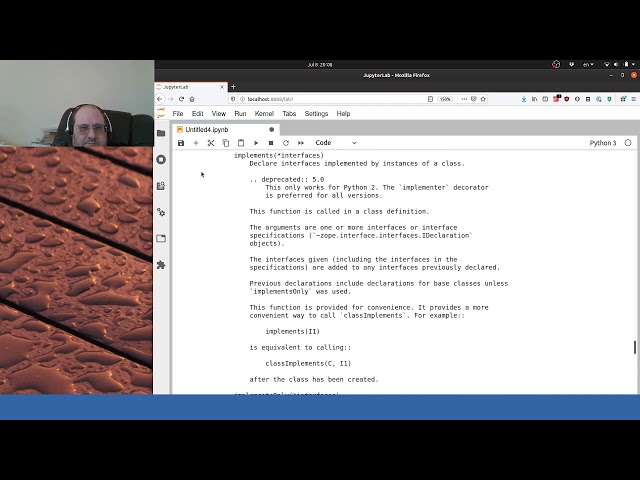This screenshot has height=480, width=640.
Task: Save the notebook with the disk icon
Action: pyautogui.click(x=181, y=143)
